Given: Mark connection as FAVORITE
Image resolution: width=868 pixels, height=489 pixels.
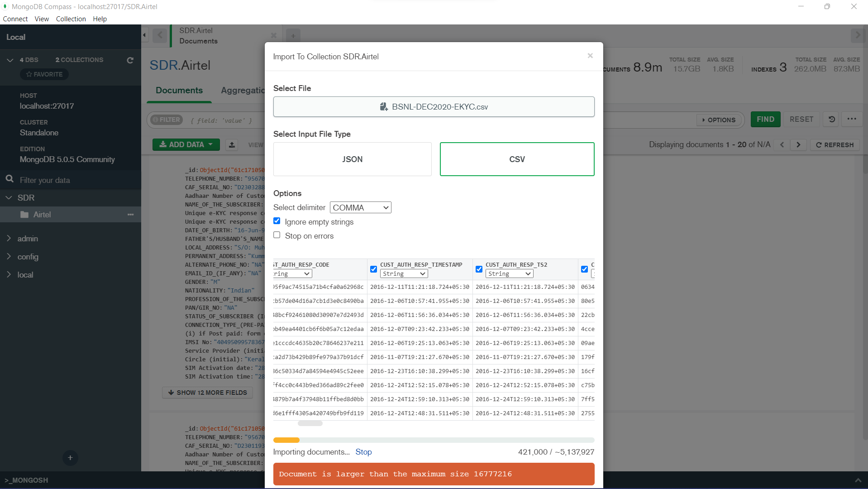Looking at the screenshot, I should tap(44, 74).
